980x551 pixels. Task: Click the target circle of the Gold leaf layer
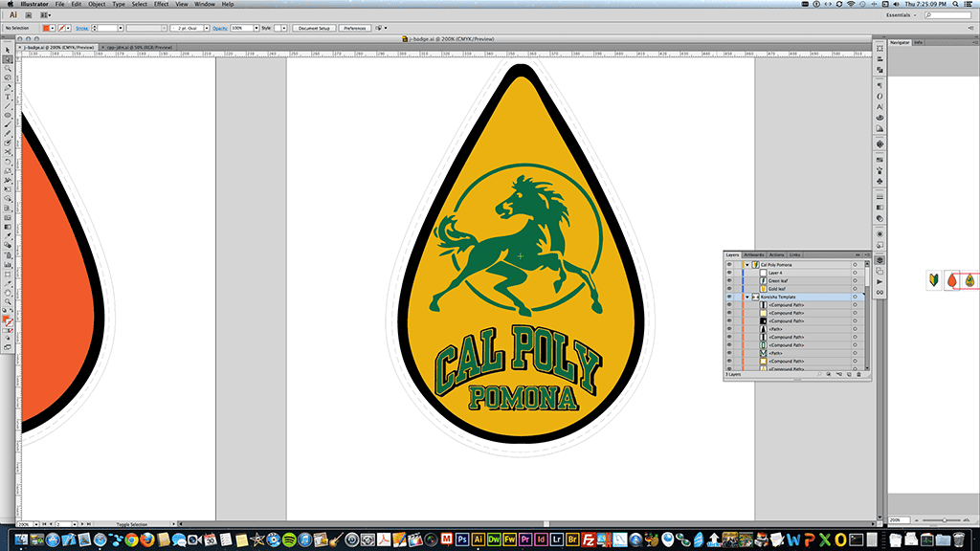click(x=855, y=289)
